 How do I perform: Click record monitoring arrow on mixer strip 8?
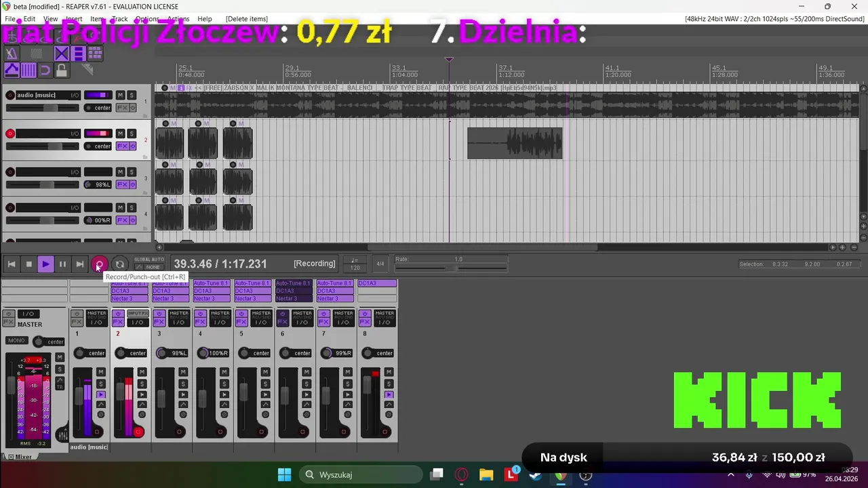coord(389,394)
